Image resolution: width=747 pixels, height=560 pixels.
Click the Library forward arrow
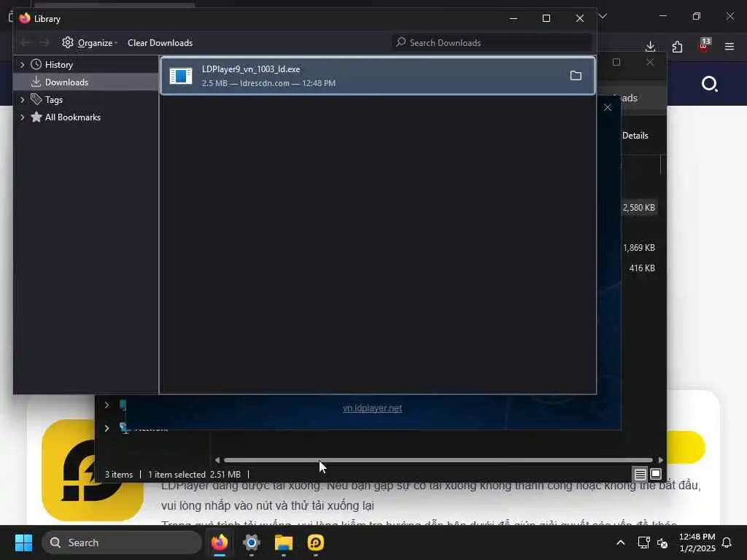(44, 43)
